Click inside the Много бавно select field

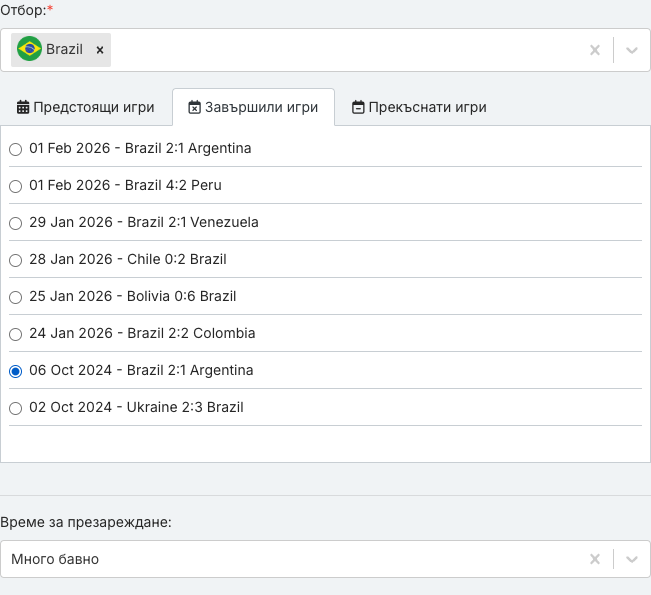tap(291, 559)
